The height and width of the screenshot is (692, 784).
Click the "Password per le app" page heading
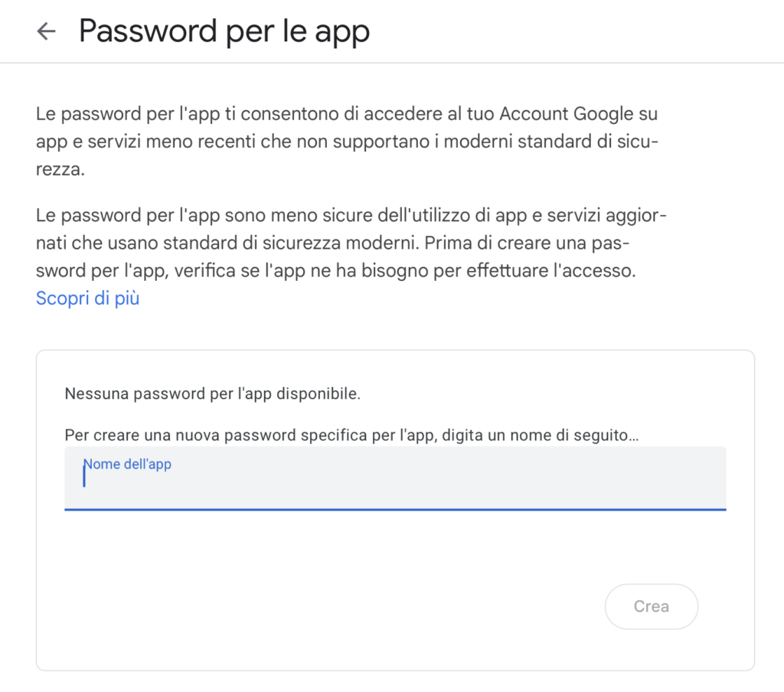coord(224,31)
